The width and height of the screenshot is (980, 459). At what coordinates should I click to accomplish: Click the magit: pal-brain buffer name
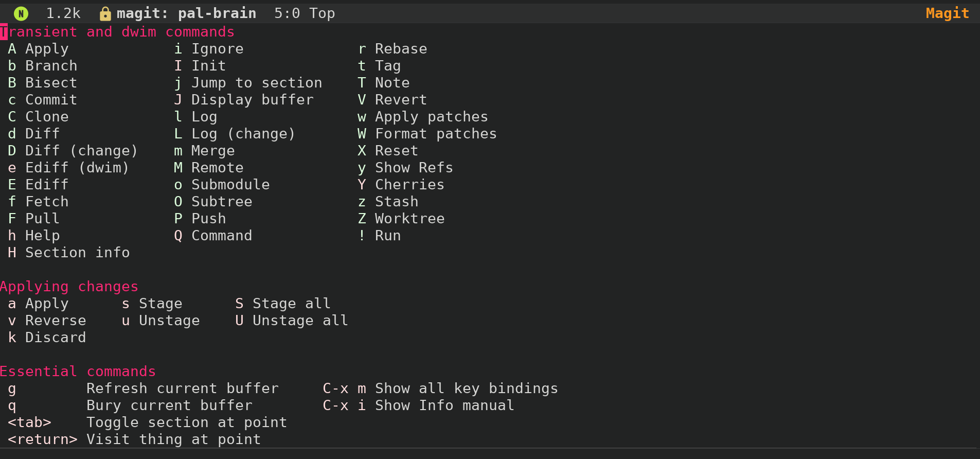[186, 13]
